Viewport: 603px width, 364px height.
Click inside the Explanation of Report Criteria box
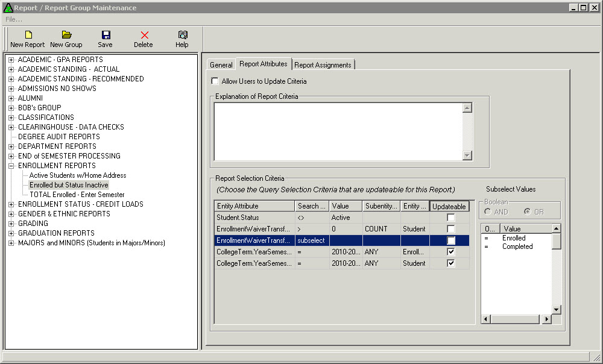click(x=338, y=131)
